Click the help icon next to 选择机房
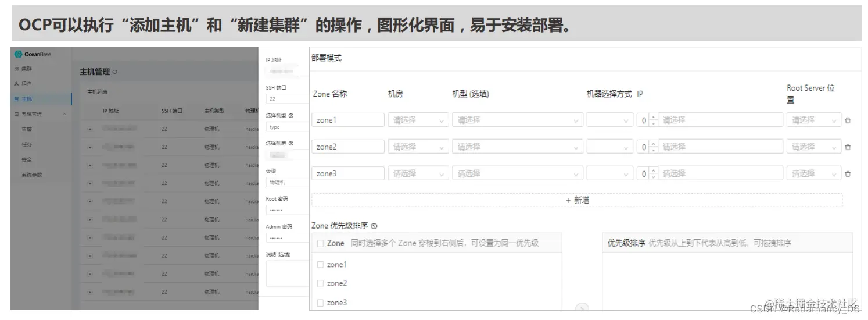Screen dimensions: 868x320 [291, 143]
